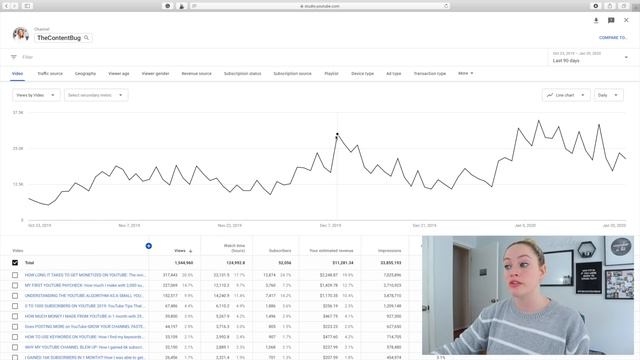
Task: Open the Views by Video metric dropdown
Action: coord(36,95)
